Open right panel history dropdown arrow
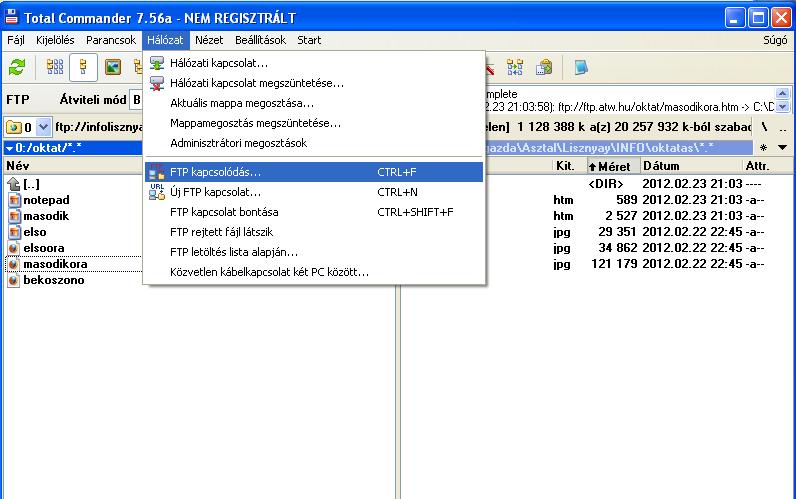796x499 pixels. pyautogui.click(x=782, y=148)
